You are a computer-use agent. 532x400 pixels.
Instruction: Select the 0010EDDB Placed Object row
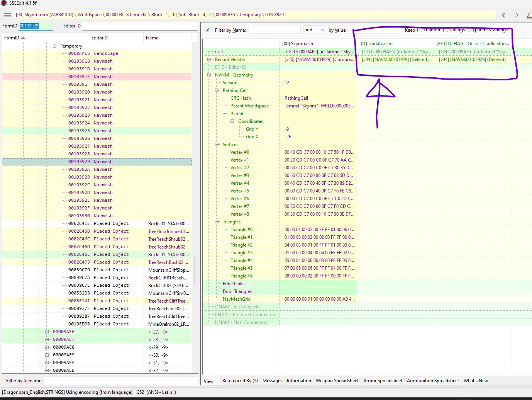[97, 324]
